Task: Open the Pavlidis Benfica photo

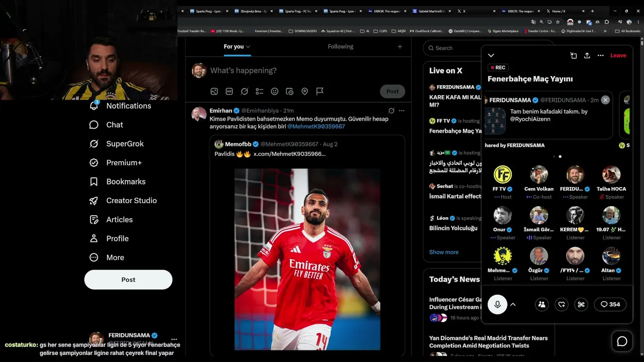Action: pos(307,259)
